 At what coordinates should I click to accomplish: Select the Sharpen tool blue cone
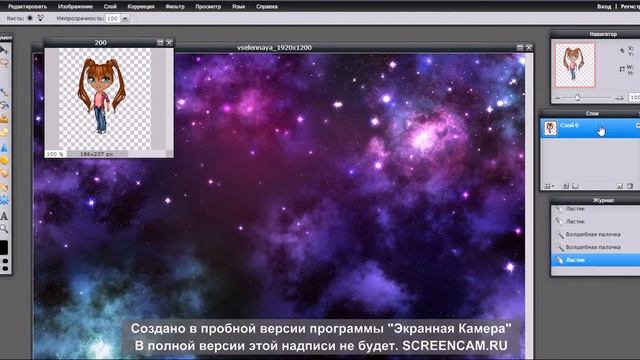click(4, 147)
